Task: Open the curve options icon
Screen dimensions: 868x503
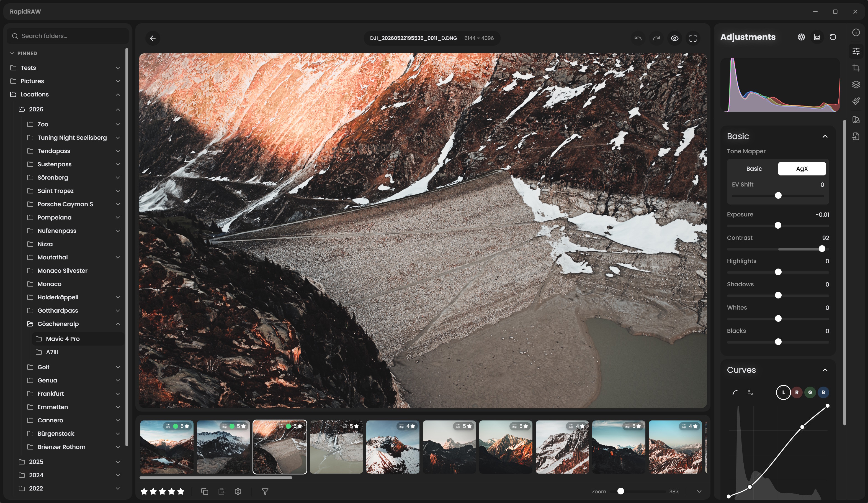Action: [750, 392]
